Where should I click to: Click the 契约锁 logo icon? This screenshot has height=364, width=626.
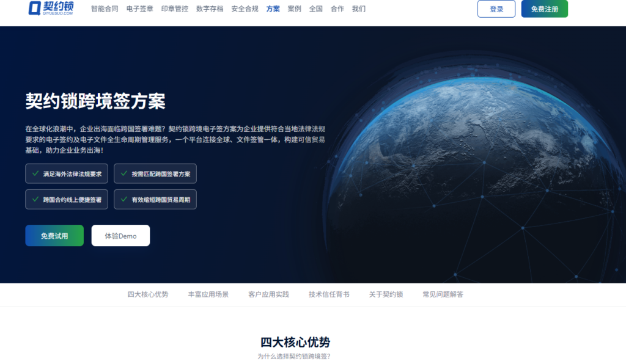tap(35, 8)
